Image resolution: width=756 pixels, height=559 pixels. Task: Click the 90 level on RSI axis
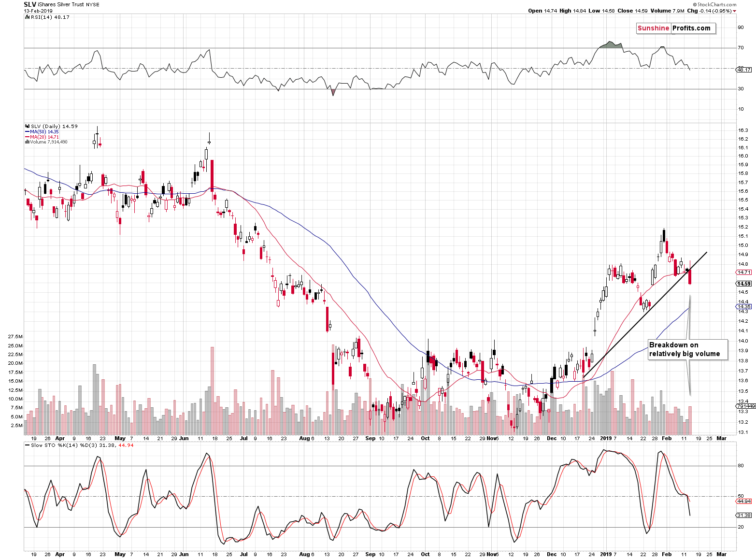tap(741, 28)
